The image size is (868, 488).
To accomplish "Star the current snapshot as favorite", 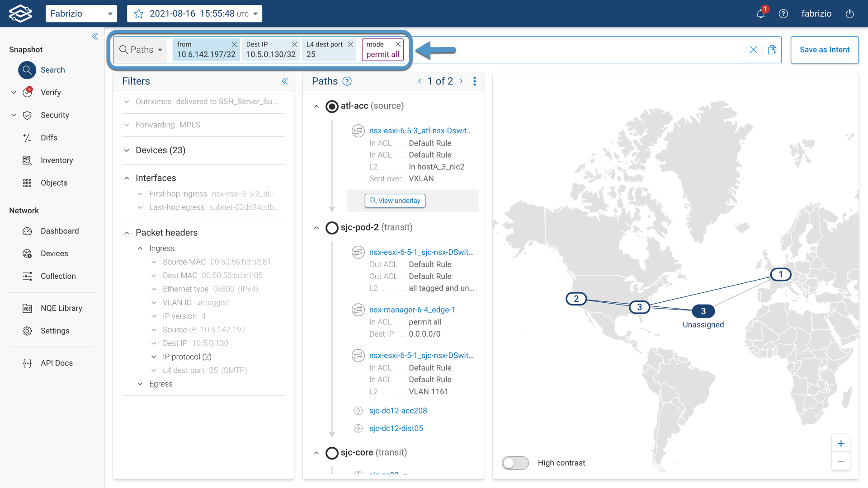I will click(139, 14).
